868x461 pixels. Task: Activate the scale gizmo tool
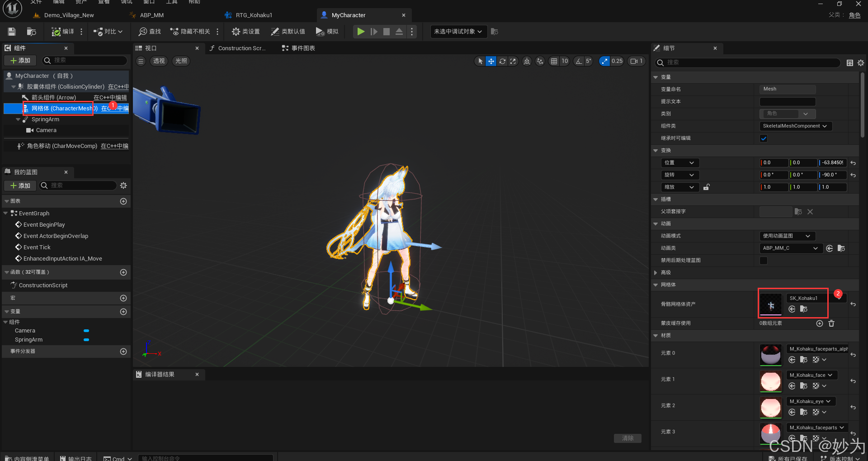tap(513, 61)
